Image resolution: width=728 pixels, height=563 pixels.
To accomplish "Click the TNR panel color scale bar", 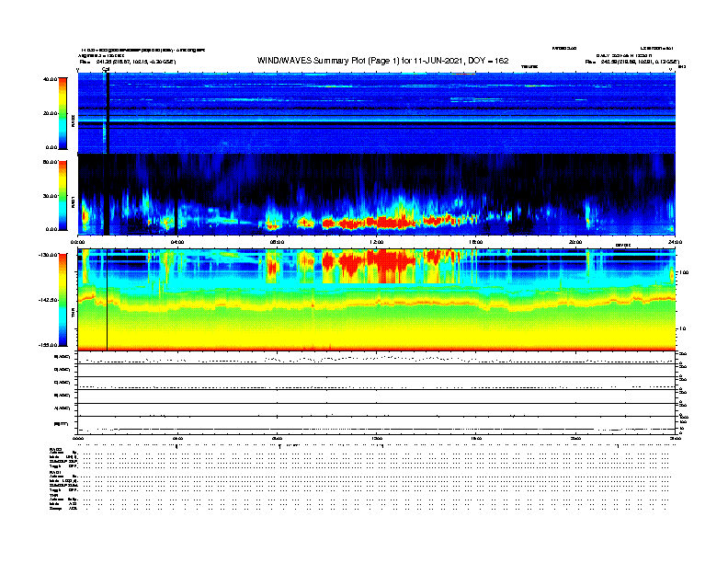I will 63,300.
